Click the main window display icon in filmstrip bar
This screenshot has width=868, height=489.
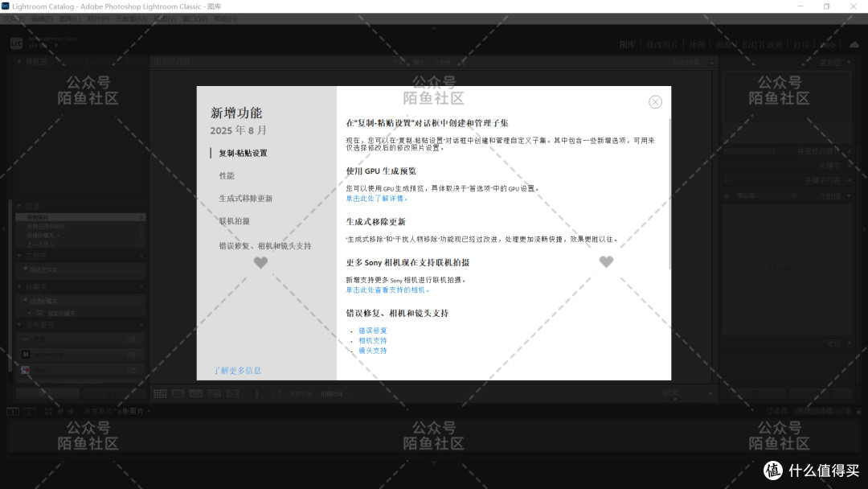point(13,412)
